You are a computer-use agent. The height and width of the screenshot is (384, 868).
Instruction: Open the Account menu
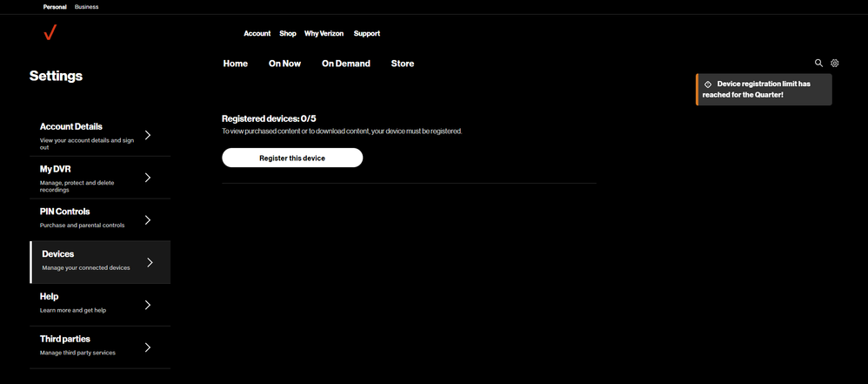pos(257,34)
